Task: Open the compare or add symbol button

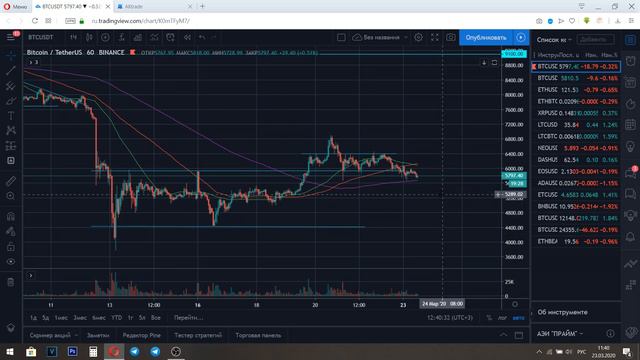Action: point(105,37)
